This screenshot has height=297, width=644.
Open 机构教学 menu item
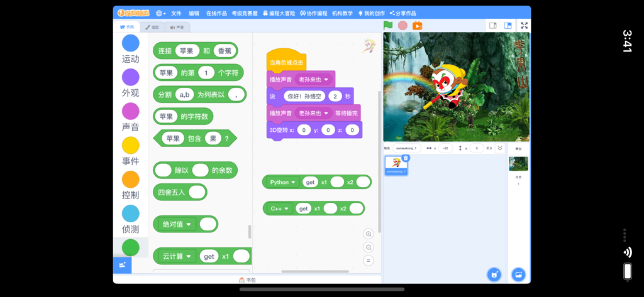(x=342, y=13)
